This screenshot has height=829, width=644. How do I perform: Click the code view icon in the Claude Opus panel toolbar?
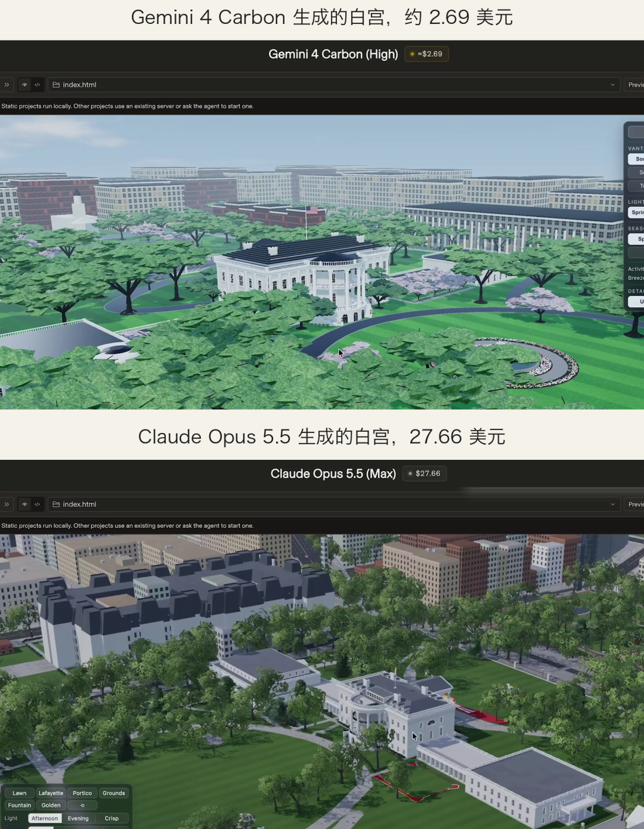[x=37, y=505]
